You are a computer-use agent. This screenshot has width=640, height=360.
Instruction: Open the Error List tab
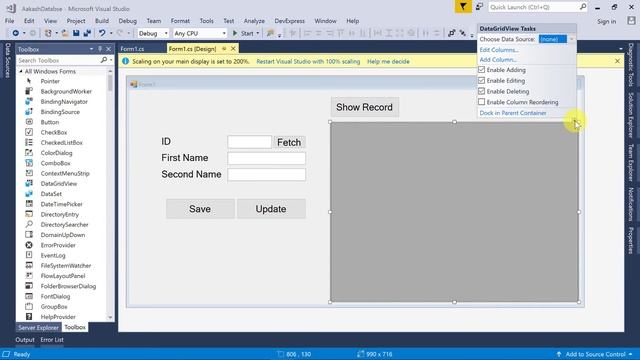(52, 340)
